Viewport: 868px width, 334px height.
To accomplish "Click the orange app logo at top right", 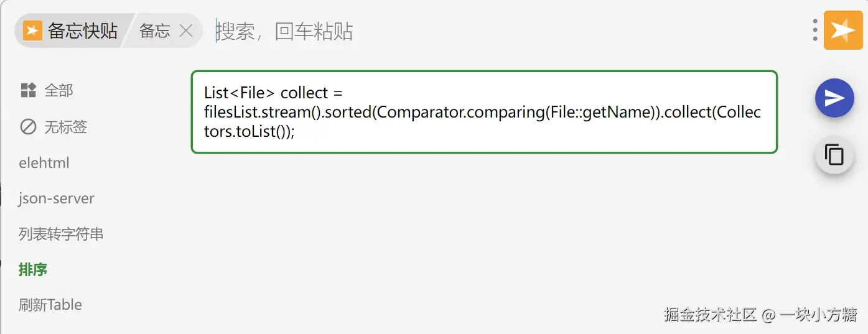I will (x=842, y=30).
